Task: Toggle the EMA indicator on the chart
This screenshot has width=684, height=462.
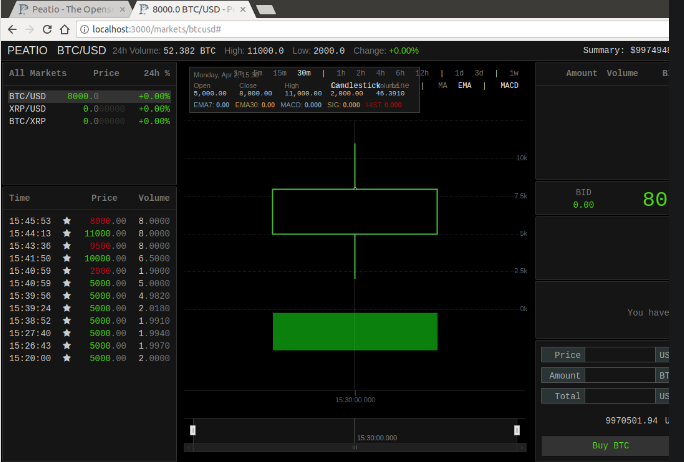Action: [x=465, y=86]
